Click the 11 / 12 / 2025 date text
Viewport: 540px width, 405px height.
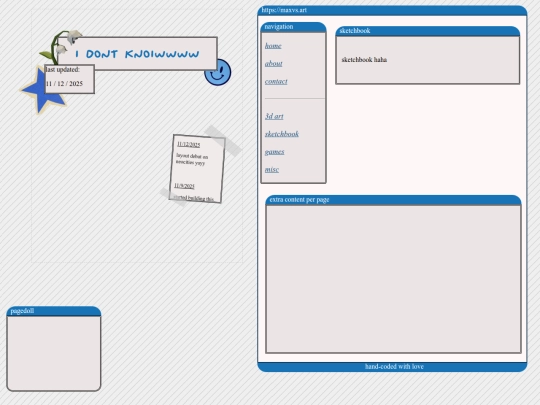tap(64, 84)
